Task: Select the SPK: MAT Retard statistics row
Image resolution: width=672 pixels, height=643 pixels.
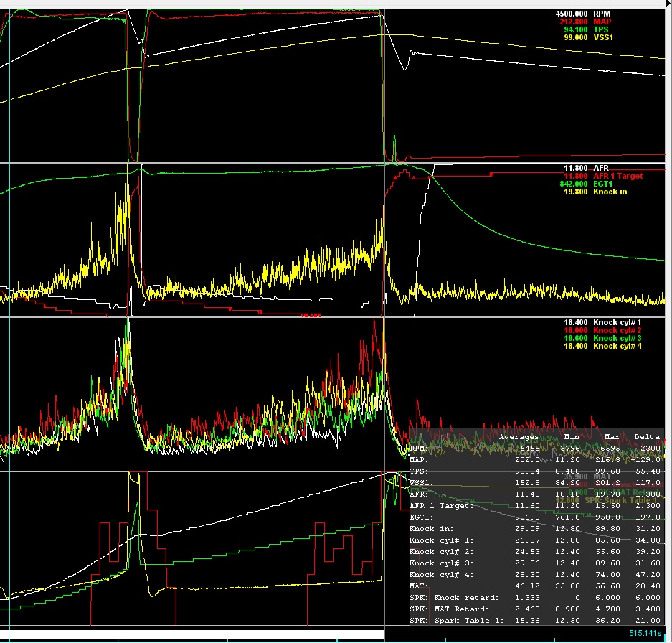Action: tap(535, 609)
